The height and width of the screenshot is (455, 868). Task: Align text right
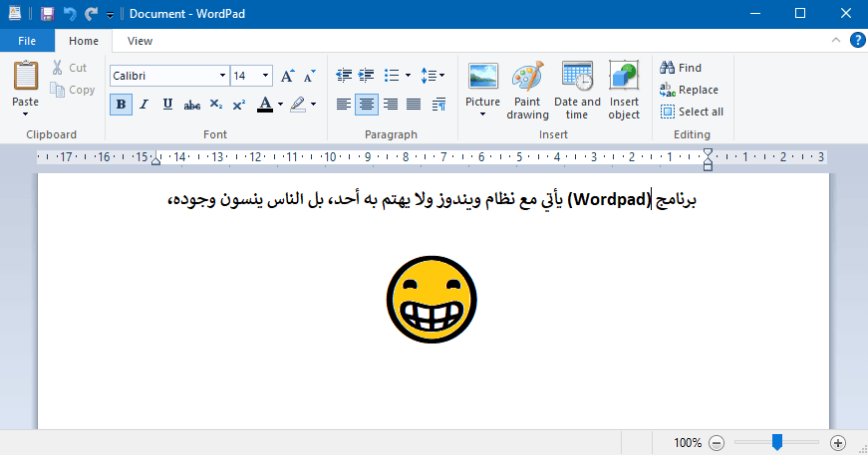(391, 105)
